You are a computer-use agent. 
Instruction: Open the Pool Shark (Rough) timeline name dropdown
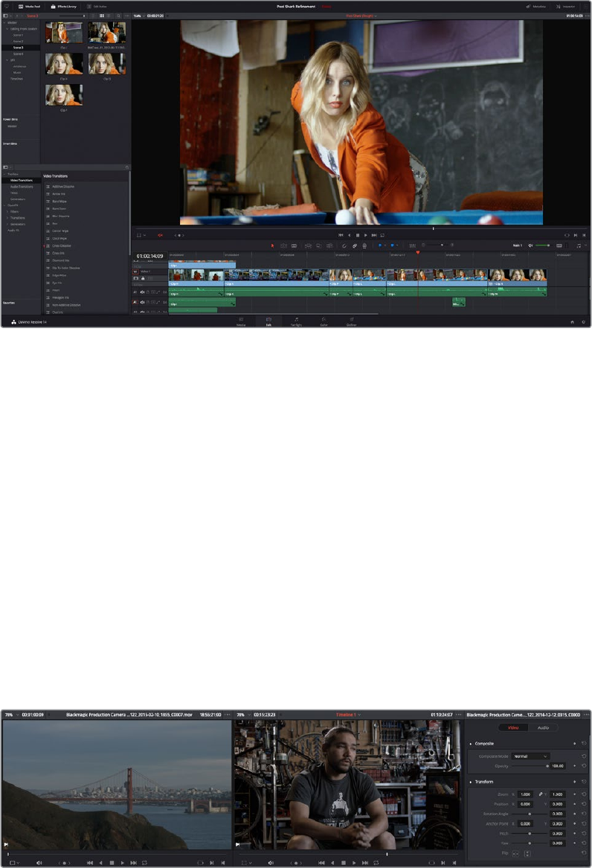click(361, 16)
